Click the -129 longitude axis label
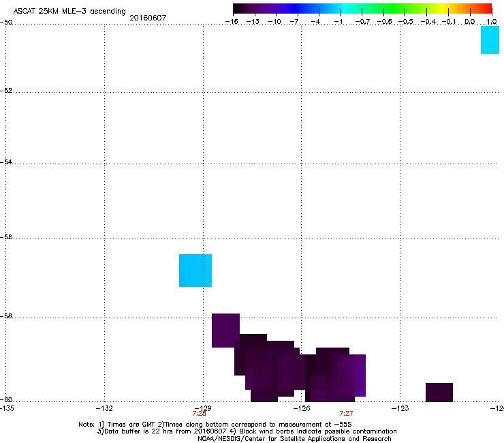This screenshot has width=504, height=443. pyautogui.click(x=203, y=408)
